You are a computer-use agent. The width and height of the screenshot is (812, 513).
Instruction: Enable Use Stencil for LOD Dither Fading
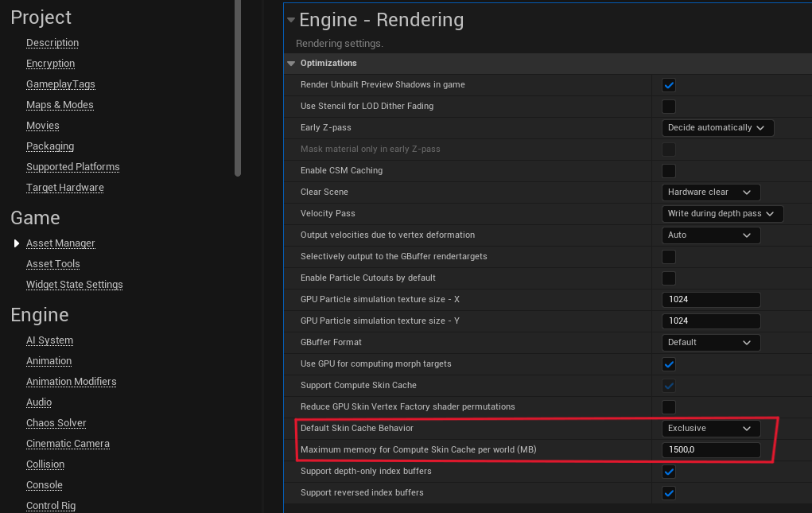pyautogui.click(x=669, y=107)
